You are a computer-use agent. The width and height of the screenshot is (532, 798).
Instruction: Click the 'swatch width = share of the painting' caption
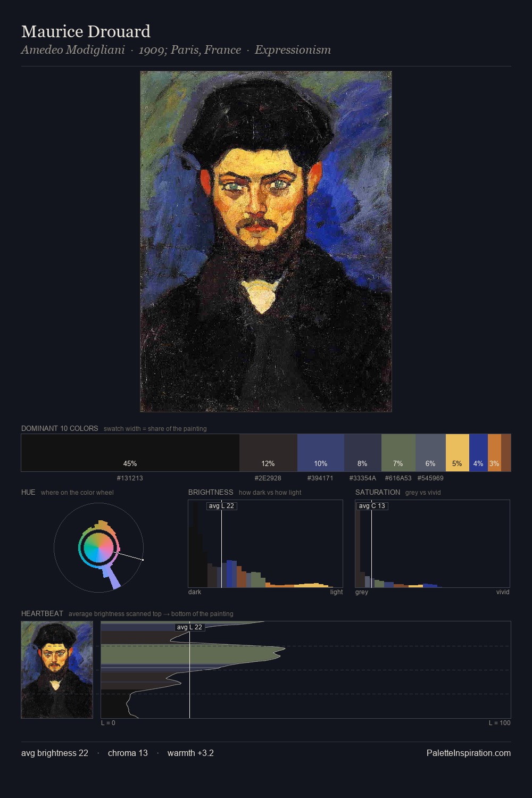(x=155, y=429)
